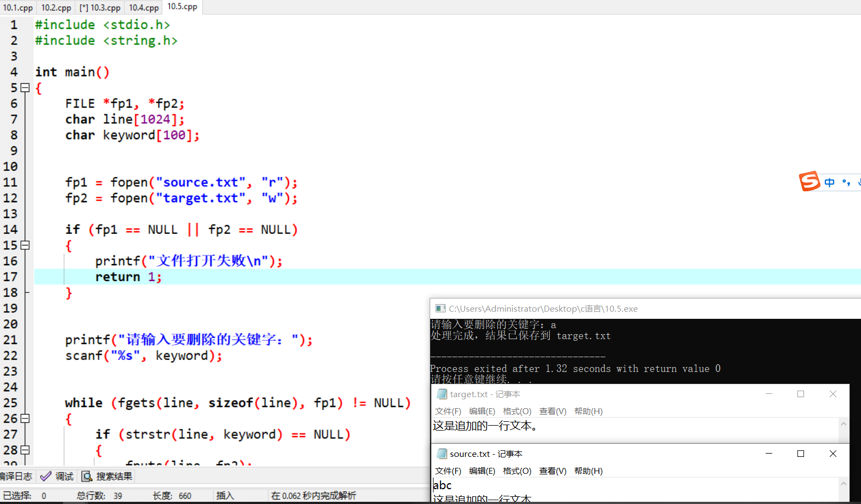
Task: Open 编辑(E) menu in target.txt Notepad
Action: click(482, 411)
